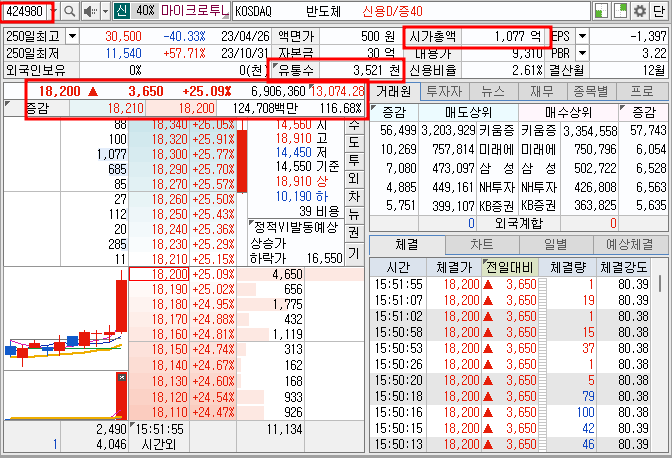
Task: Click the 전일대비 column header
Action: [x=510, y=267]
